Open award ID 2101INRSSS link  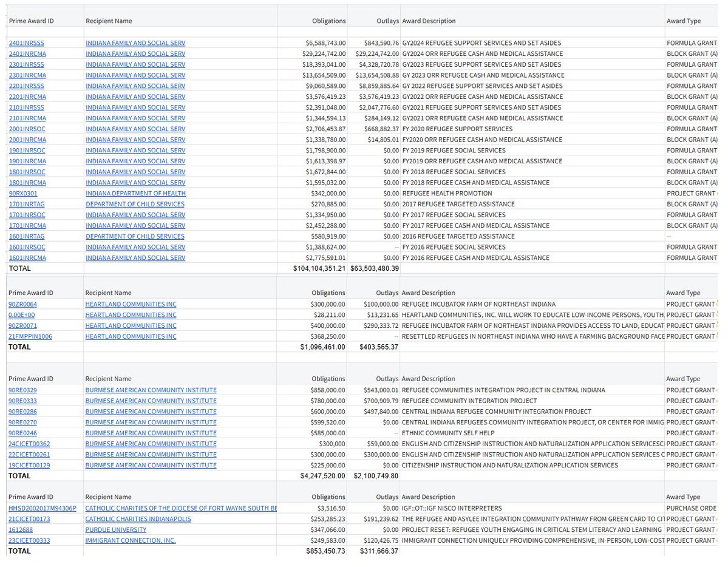coord(27,107)
